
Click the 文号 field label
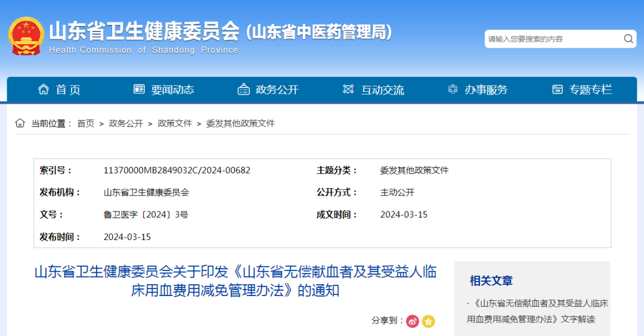(x=51, y=214)
